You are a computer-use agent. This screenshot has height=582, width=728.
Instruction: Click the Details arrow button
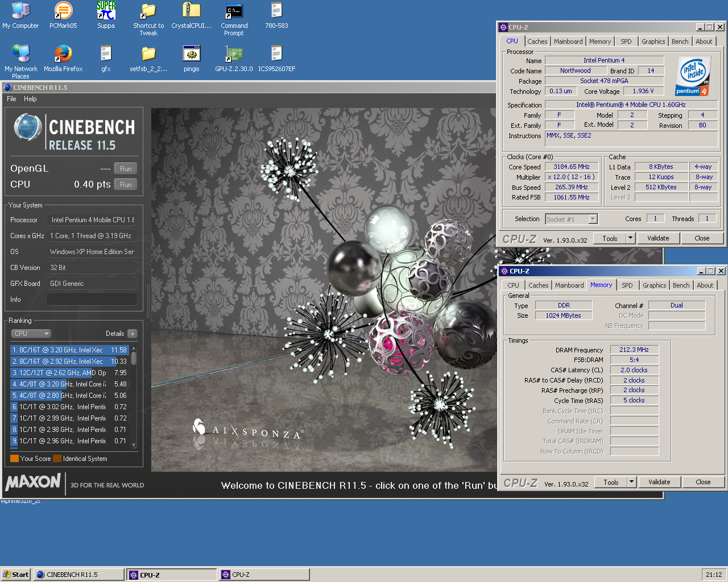tap(133, 334)
